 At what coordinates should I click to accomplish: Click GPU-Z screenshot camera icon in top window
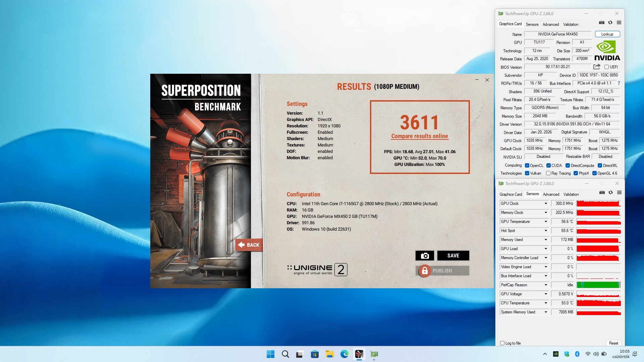602,23
